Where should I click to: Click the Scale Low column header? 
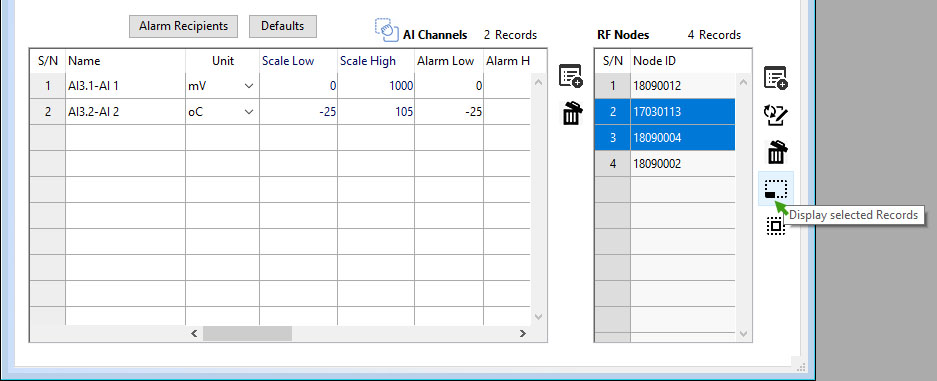click(298, 61)
